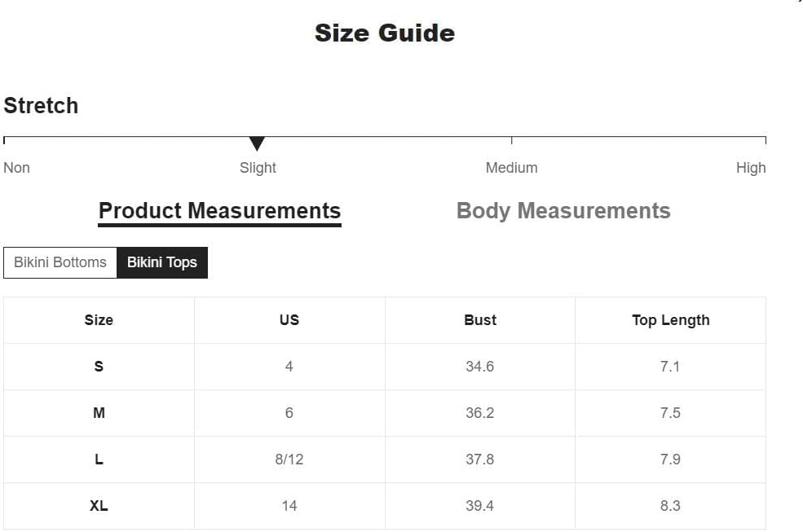Click the Slight stretch marker triangle
Viewport: 803px width, 532px height.
pos(257,143)
